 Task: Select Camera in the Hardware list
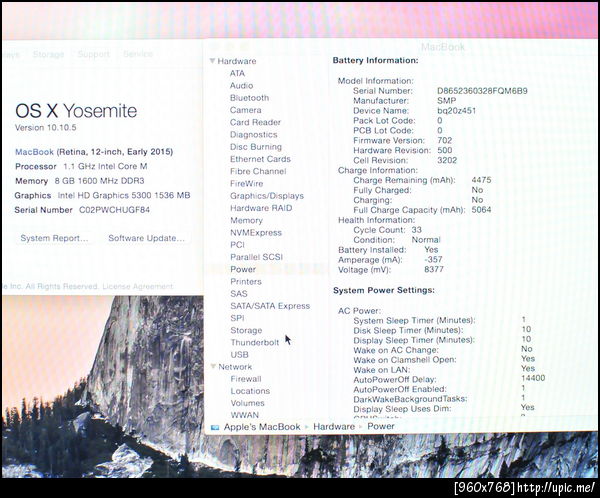[x=246, y=110]
